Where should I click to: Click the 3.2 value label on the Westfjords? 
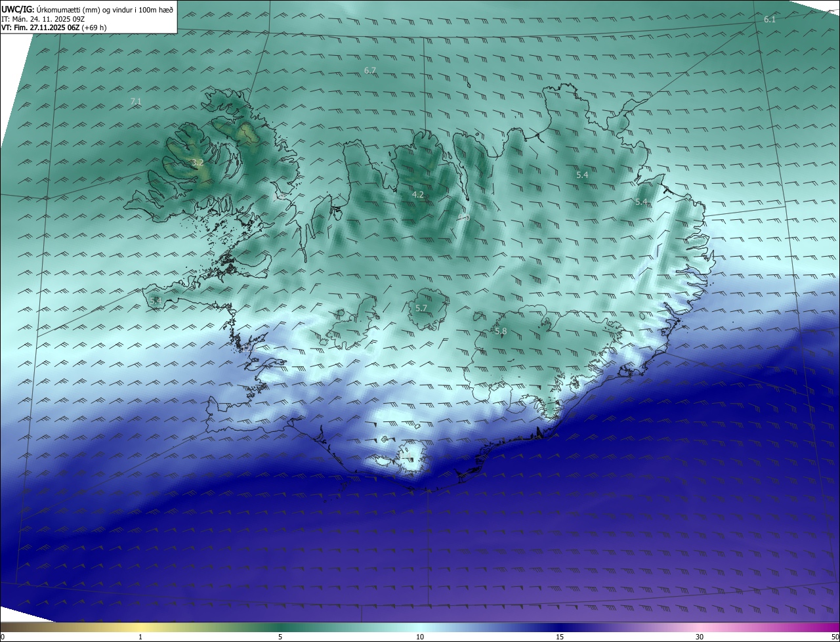pos(197,162)
